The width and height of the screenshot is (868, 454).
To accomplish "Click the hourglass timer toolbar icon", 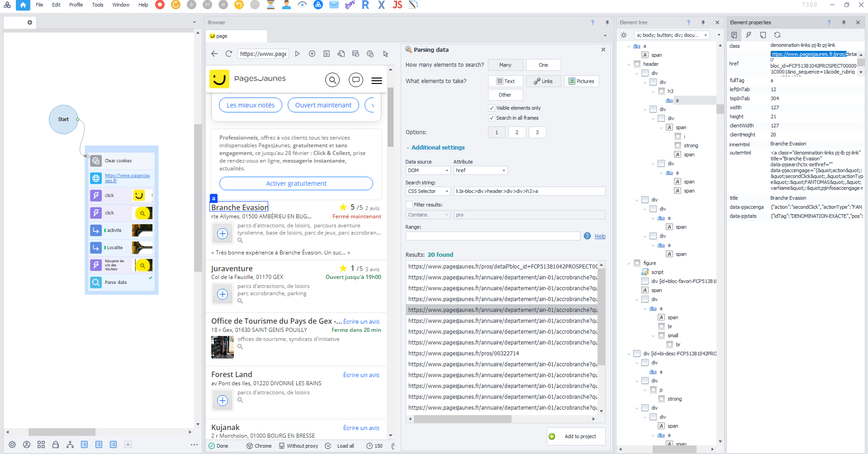I will pos(270,5).
